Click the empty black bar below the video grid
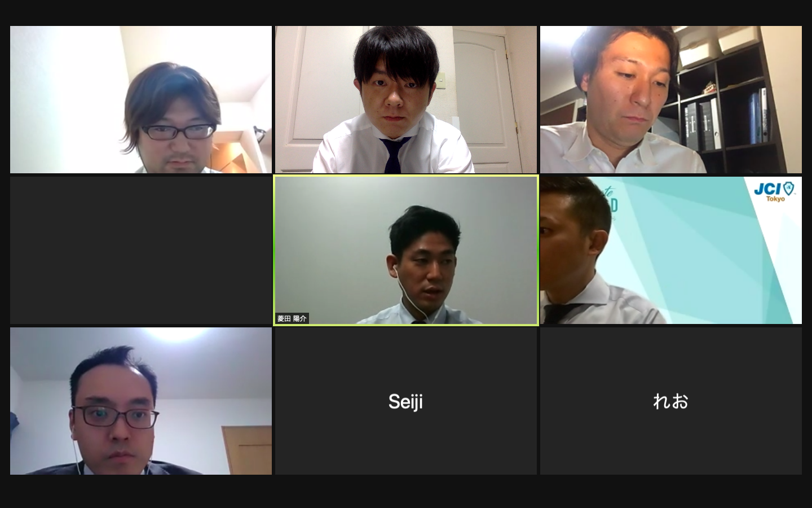The height and width of the screenshot is (508, 812). coord(406,491)
